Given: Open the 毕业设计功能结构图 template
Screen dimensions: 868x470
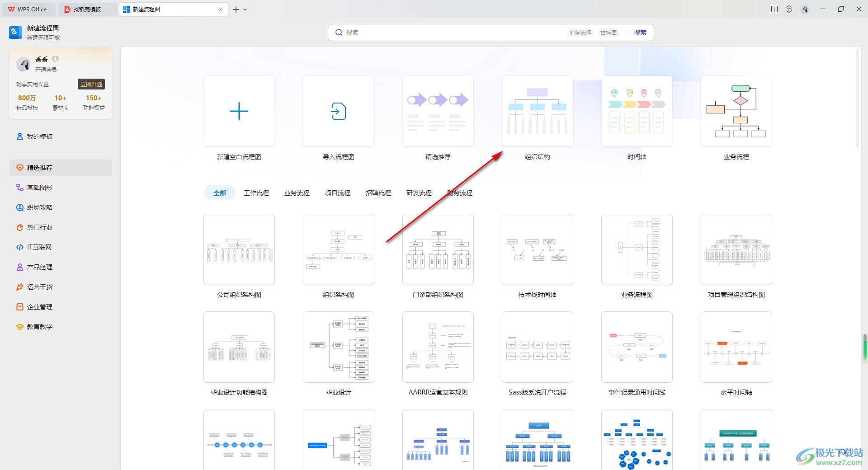Looking at the screenshot, I should click(x=239, y=347).
